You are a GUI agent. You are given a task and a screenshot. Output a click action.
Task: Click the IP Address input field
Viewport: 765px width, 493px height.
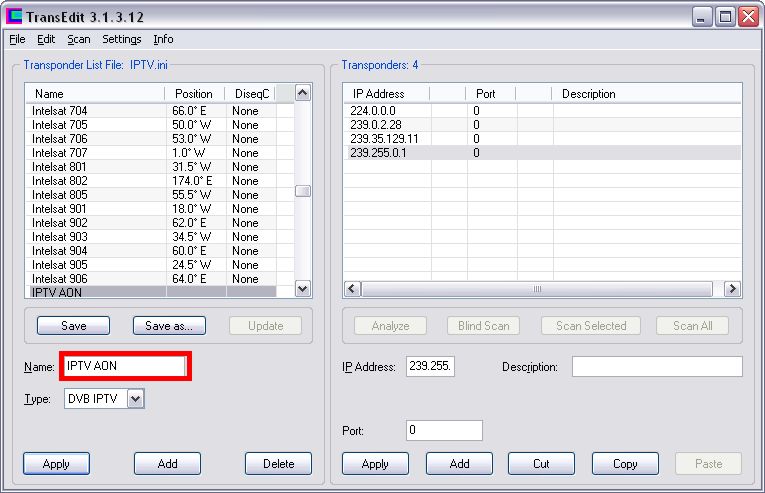coord(430,366)
